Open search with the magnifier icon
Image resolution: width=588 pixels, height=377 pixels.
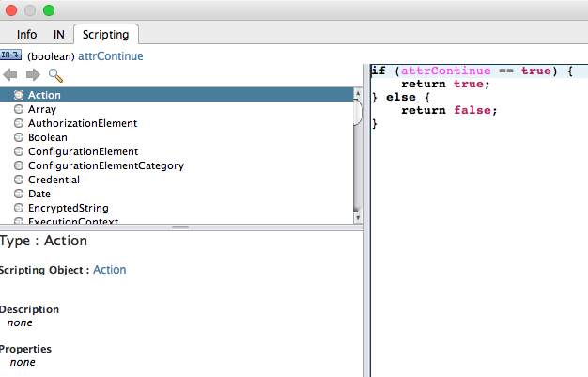coord(55,75)
